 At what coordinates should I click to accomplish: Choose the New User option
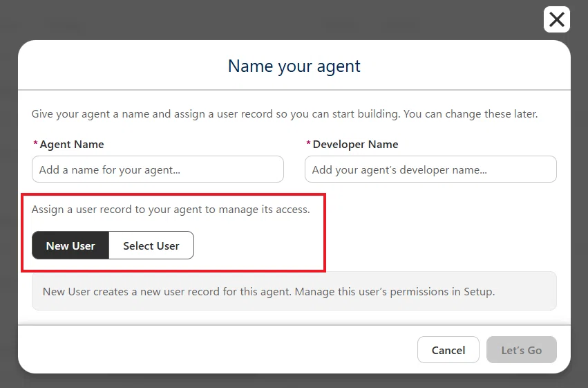[70, 246]
